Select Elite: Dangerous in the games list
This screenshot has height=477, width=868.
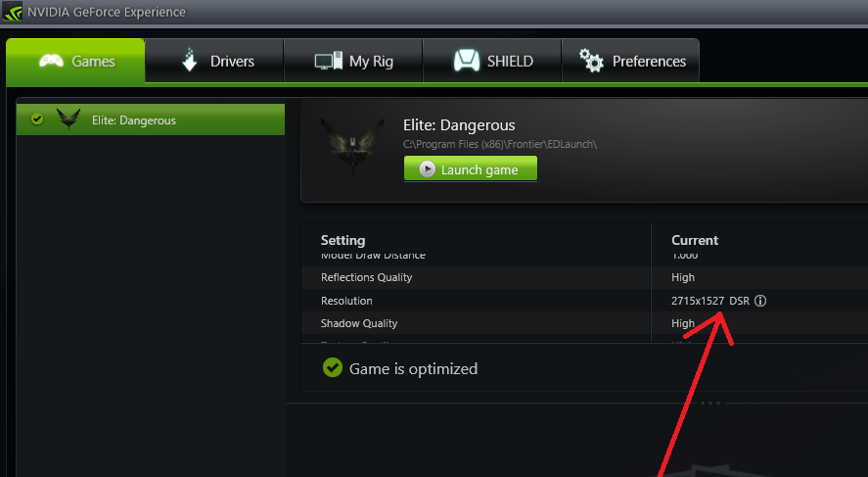[x=151, y=119]
